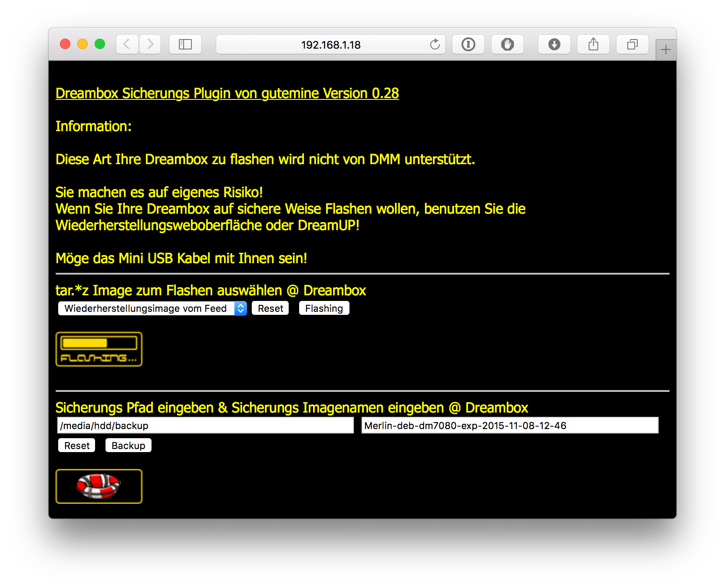Start backup with the Backup button
The image size is (725, 588).
click(x=129, y=446)
